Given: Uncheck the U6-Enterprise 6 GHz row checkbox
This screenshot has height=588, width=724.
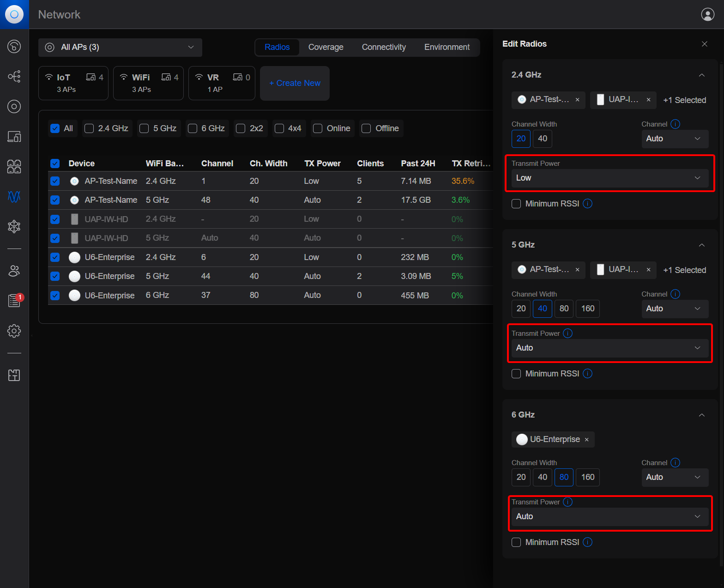Looking at the screenshot, I should click(55, 296).
